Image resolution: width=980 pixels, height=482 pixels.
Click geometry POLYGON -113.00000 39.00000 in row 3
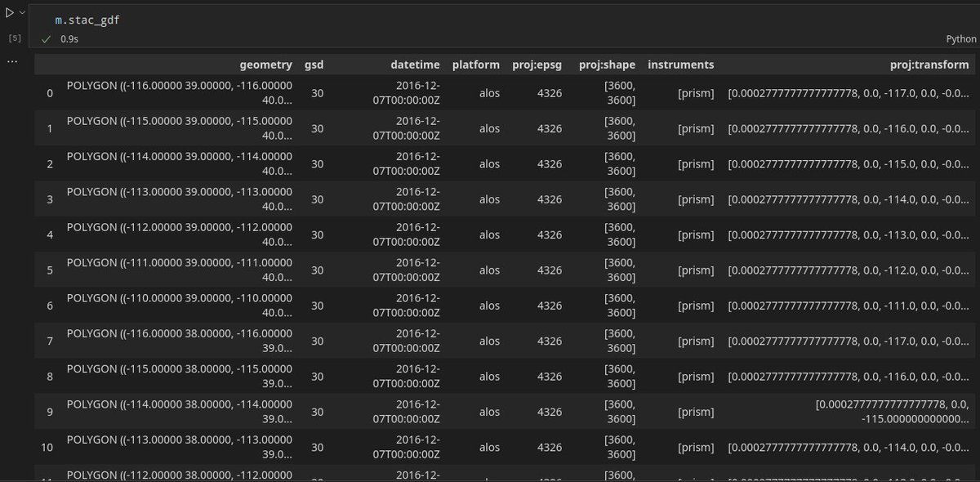(x=180, y=199)
